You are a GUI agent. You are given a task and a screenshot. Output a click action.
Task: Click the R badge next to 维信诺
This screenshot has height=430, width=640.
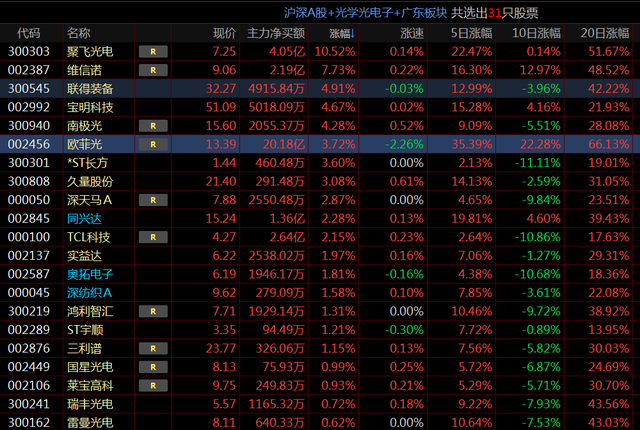pos(152,69)
